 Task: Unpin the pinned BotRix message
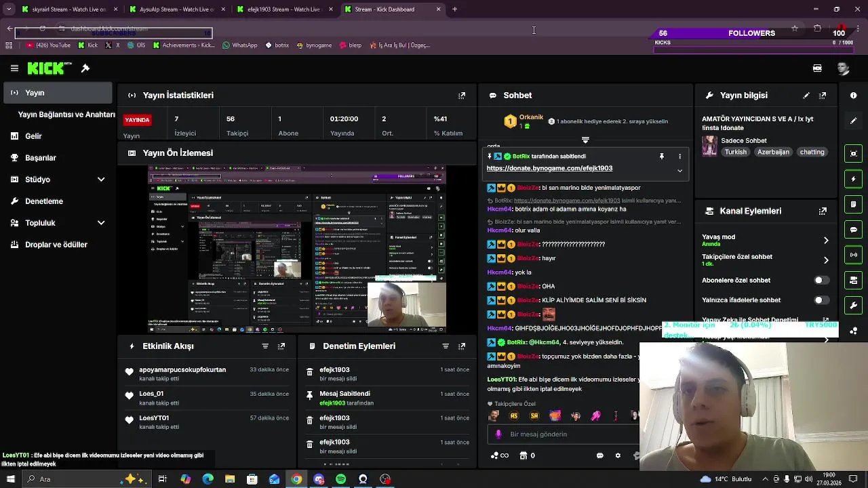click(662, 157)
